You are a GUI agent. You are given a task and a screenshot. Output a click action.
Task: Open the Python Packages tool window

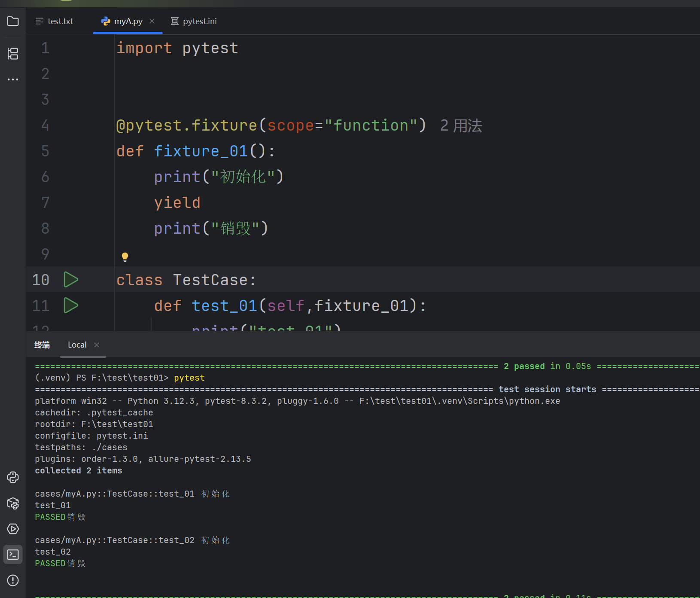point(13,503)
